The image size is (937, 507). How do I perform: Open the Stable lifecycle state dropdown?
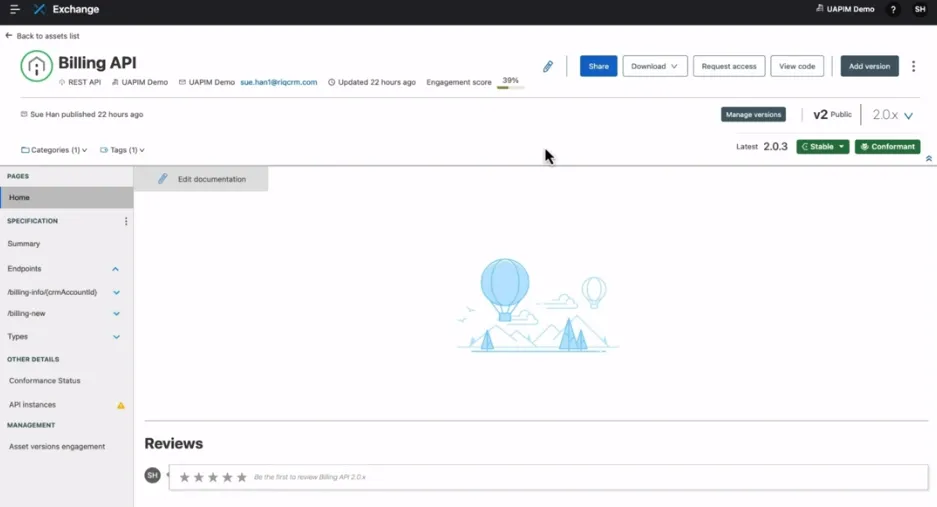click(x=822, y=146)
